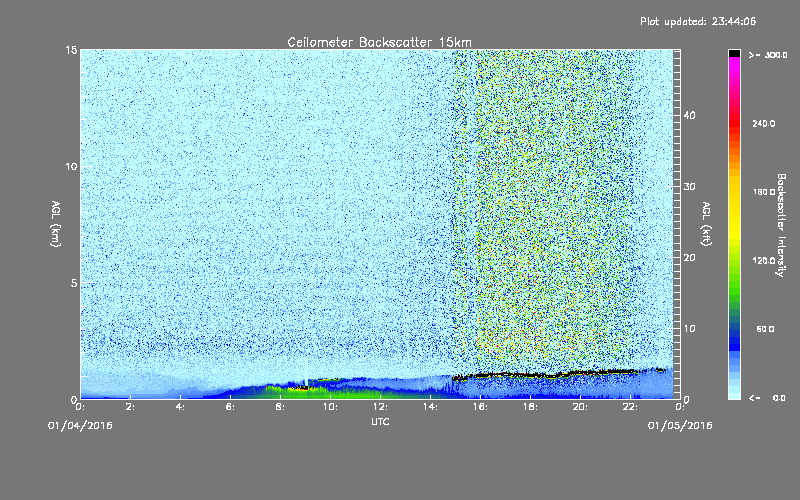
Task: Click the "UTC" time axis label
Action: tap(380, 421)
